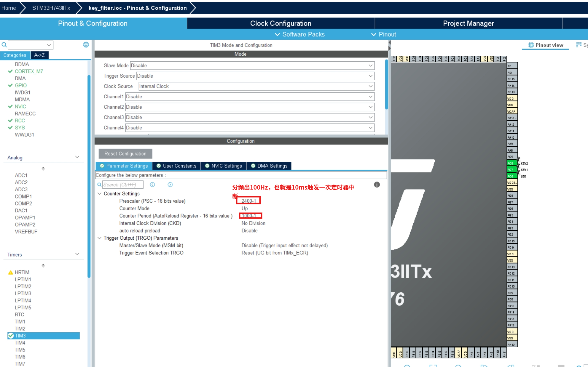Click previous search result arrow icon
The width and height of the screenshot is (588, 367).
(x=152, y=185)
